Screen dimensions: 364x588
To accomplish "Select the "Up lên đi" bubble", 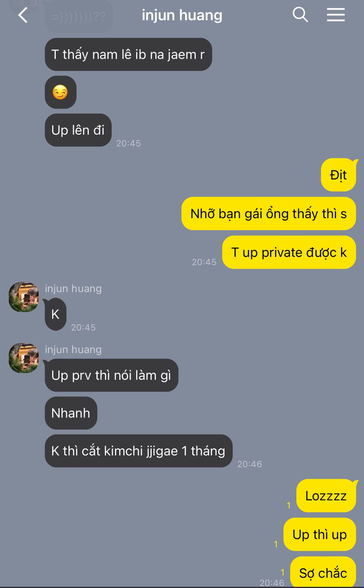I will 78,130.
